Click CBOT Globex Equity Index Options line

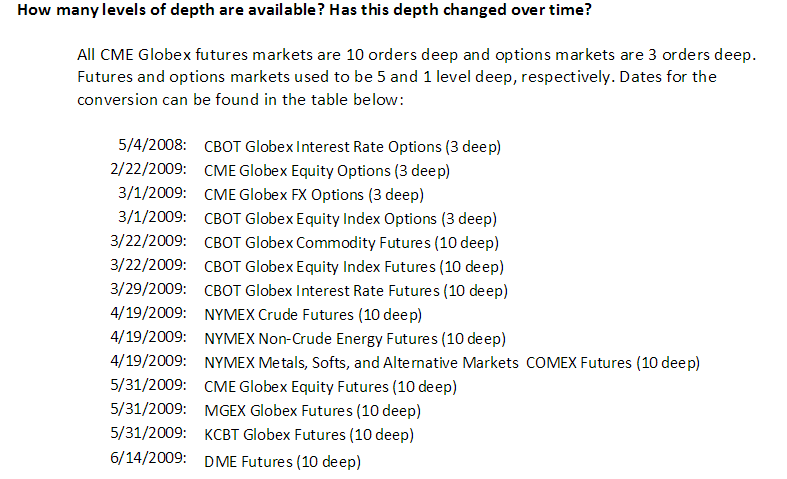coord(350,219)
